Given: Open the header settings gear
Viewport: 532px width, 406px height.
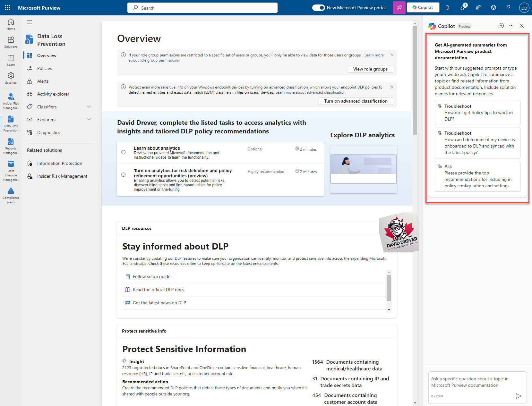Looking at the screenshot, I should pos(493,8).
